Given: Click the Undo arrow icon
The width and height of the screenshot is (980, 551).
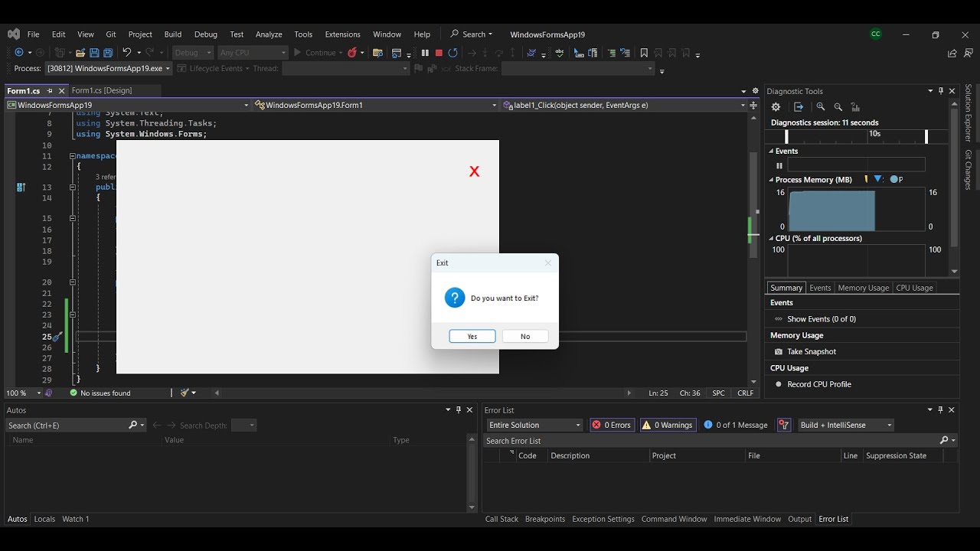Looking at the screenshot, I should 127,53.
